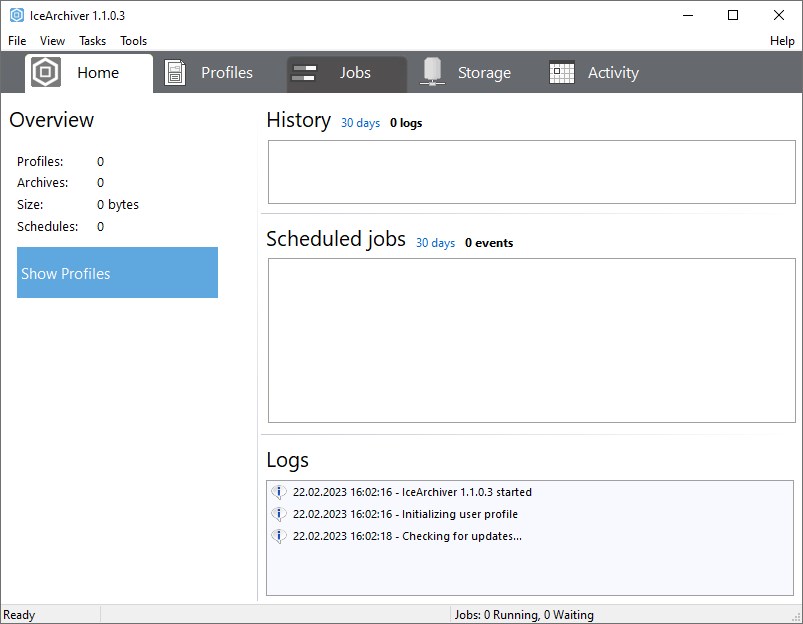Select log entry 'Initializing user profile'
The height and width of the screenshot is (624, 803).
coord(405,514)
